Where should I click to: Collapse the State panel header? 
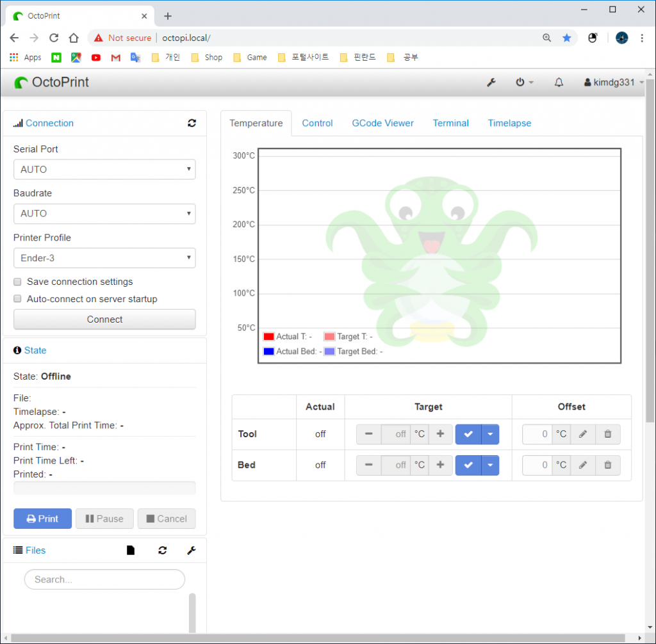tap(35, 350)
